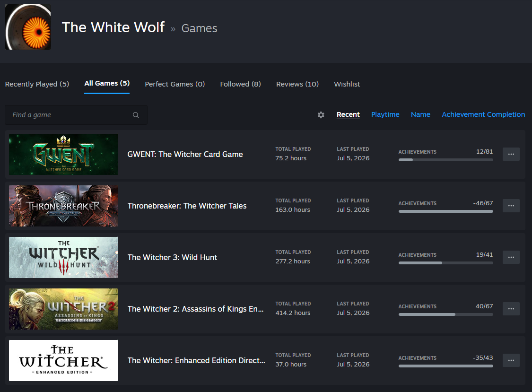
Task: Sort games by Name
Action: click(x=420, y=115)
